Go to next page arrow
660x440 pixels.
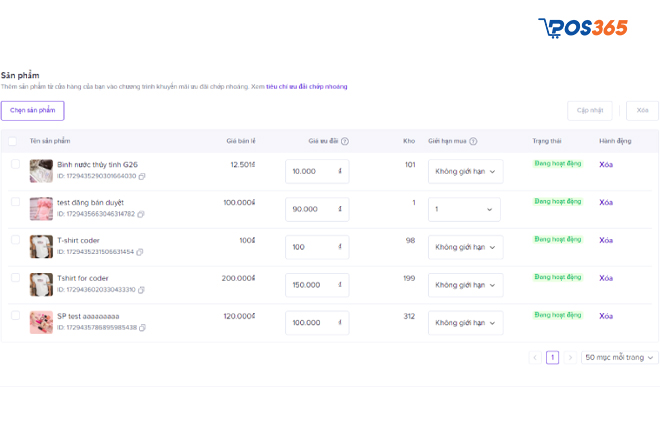coord(570,357)
